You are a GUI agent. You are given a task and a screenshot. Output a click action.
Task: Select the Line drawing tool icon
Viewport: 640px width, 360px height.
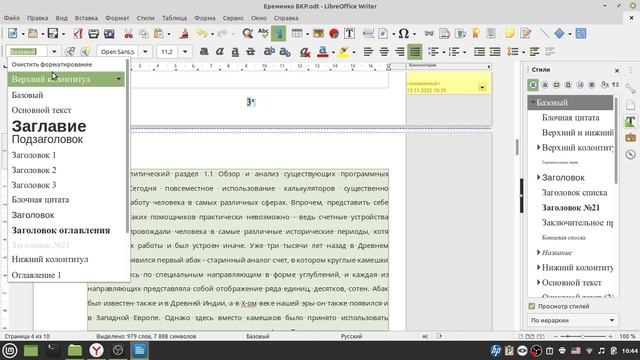point(544,33)
